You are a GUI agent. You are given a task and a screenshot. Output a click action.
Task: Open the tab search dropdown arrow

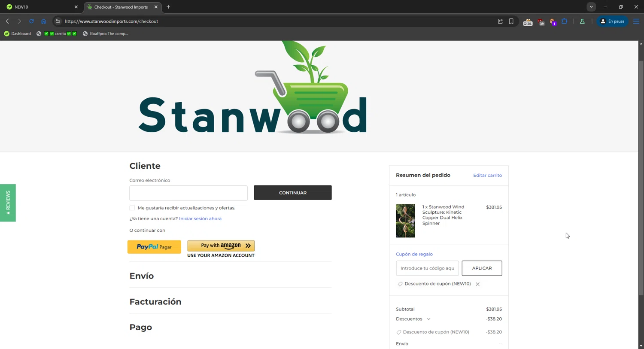point(591,7)
